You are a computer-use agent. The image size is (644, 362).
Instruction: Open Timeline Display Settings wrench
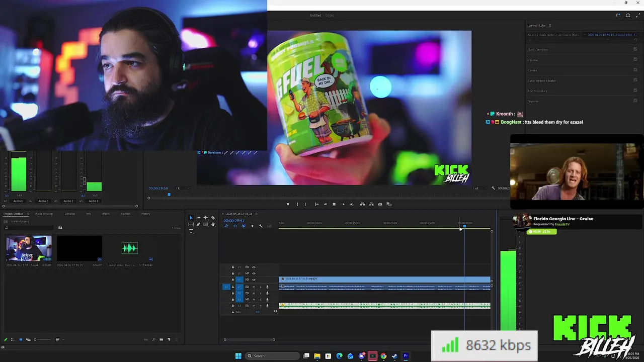pyautogui.click(x=261, y=226)
